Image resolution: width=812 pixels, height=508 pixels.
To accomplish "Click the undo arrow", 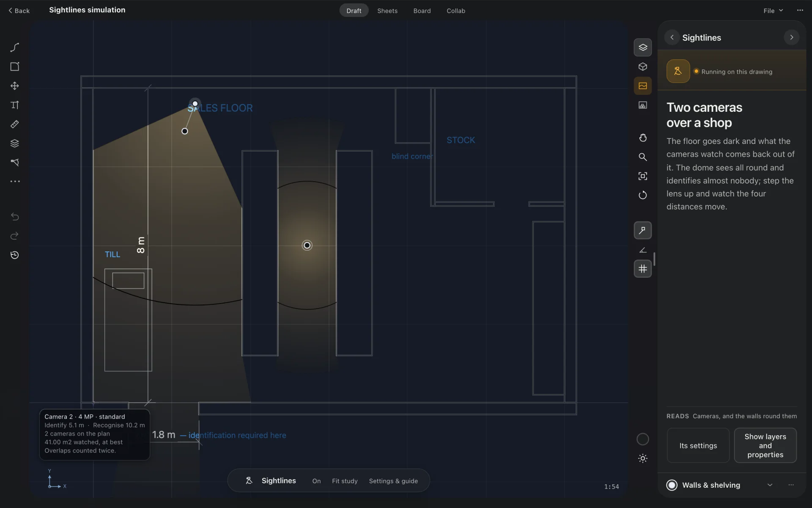I will (x=15, y=217).
